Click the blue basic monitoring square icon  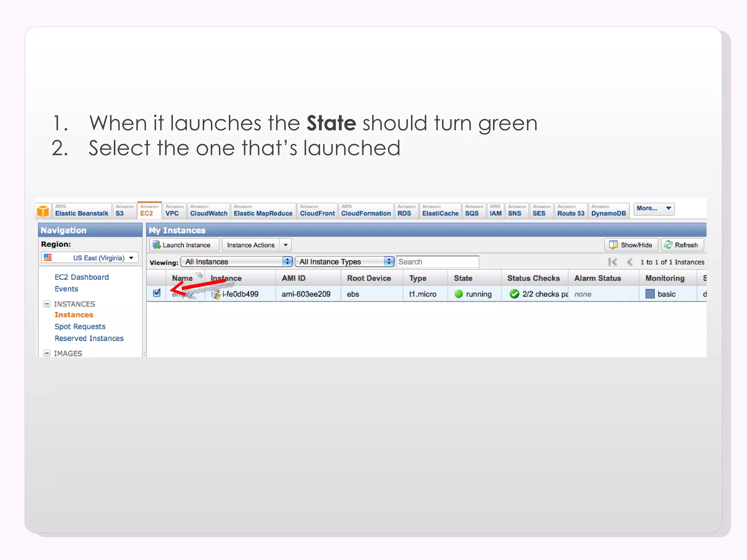(x=650, y=294)
